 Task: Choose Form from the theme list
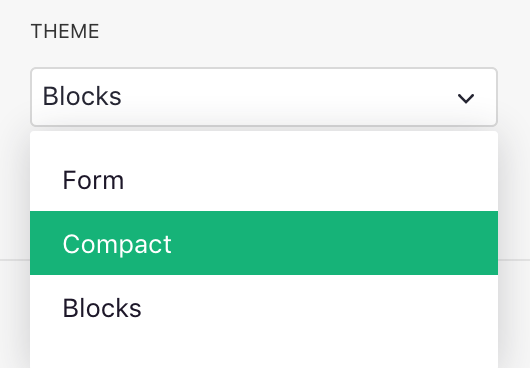click(264, 179)
